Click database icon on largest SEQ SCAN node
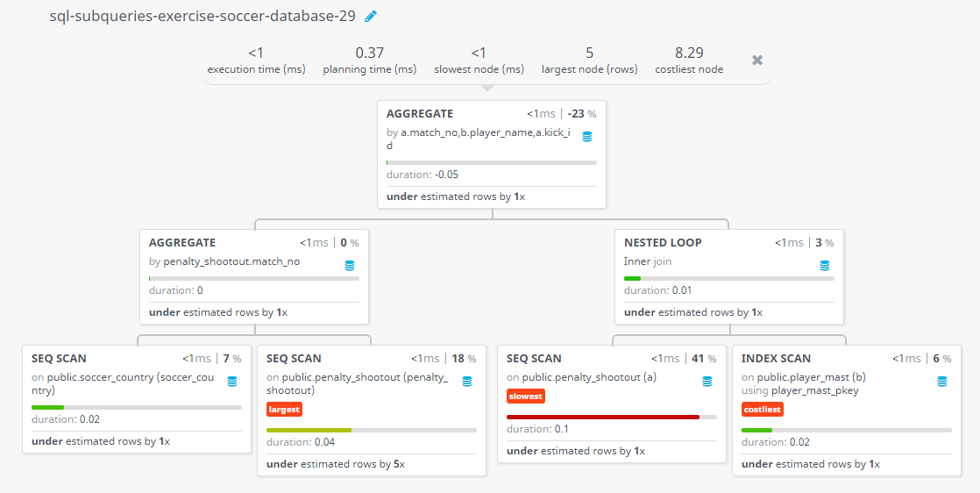The height and width of the screenshot is (493, 980). pyautogui.click(x=467, y=382)
